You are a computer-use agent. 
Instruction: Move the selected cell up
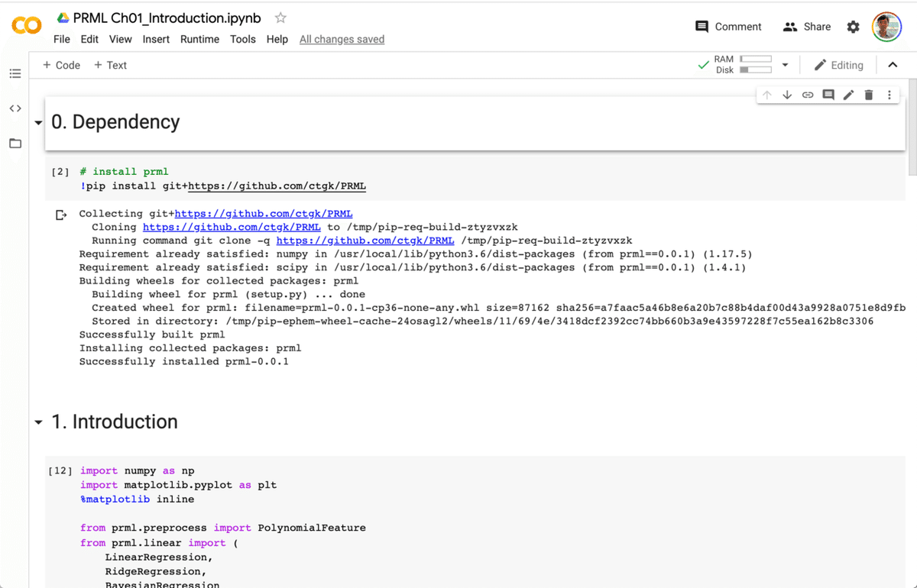(x=767, y=94)
